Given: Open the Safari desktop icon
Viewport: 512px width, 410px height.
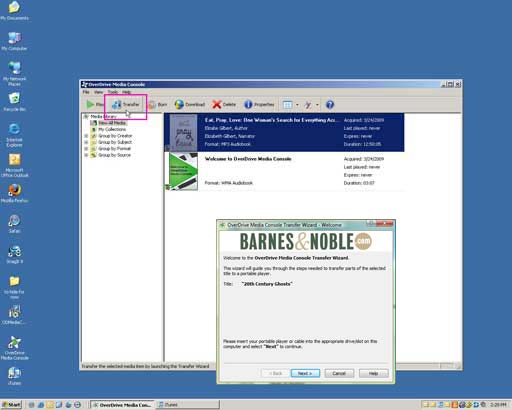Looking at the screenshot, I should [14, 224].
